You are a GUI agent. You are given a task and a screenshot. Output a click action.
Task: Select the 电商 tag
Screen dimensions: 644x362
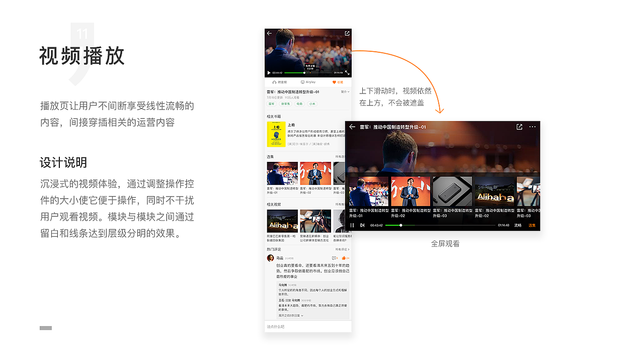[x=299, y=104]
